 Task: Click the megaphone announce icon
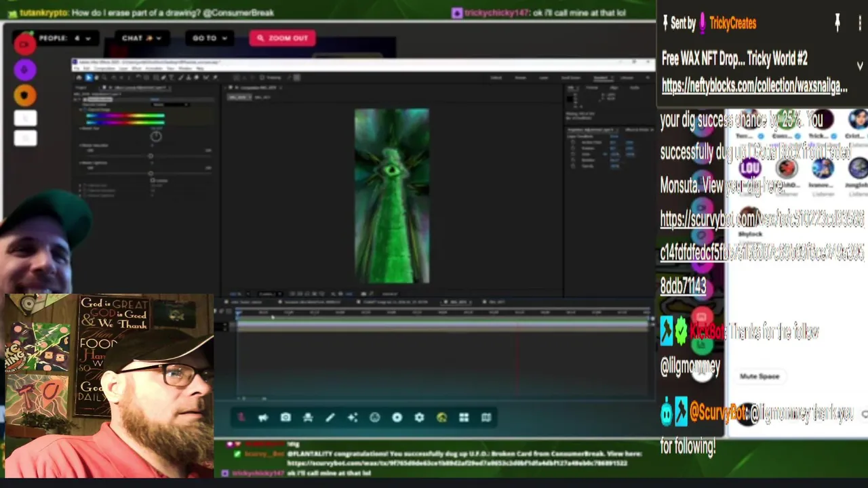click(x=263, y=418)
